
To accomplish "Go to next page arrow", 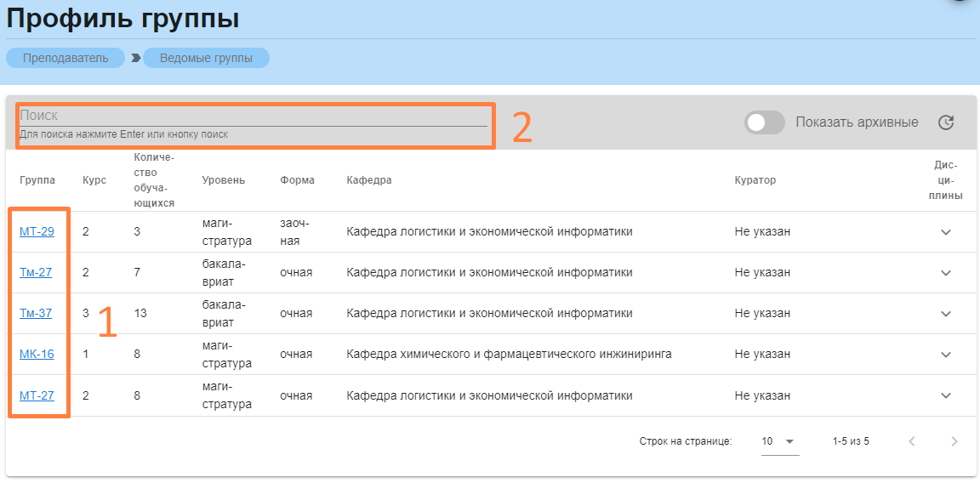I will point(954,441).
